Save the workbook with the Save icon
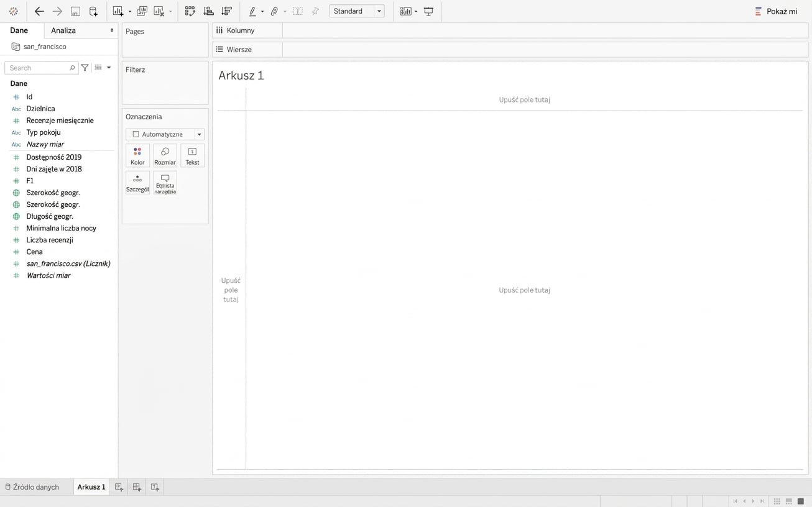The width and height of the screenshot is (812, 507). tap(75, 11)
